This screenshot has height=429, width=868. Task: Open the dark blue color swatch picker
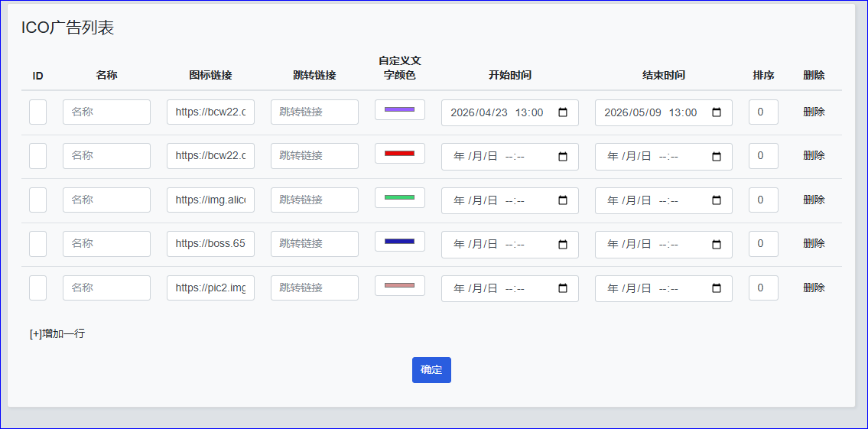399,242
